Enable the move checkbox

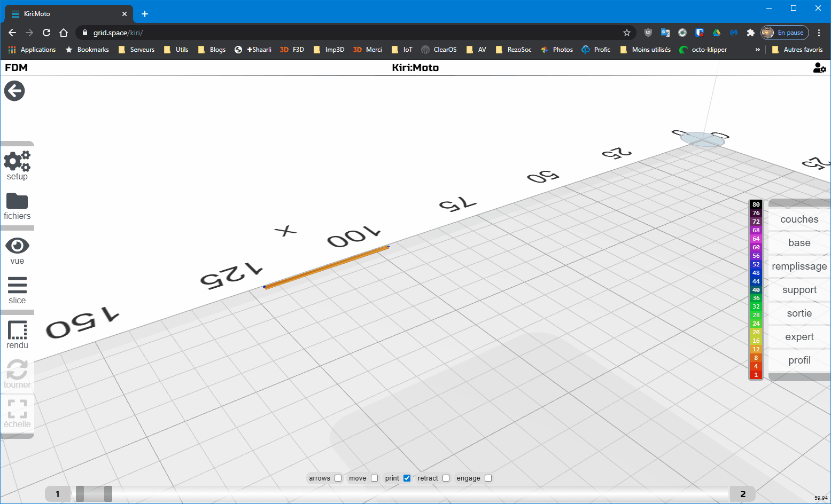pyautogui.click(x=374, y=478)
